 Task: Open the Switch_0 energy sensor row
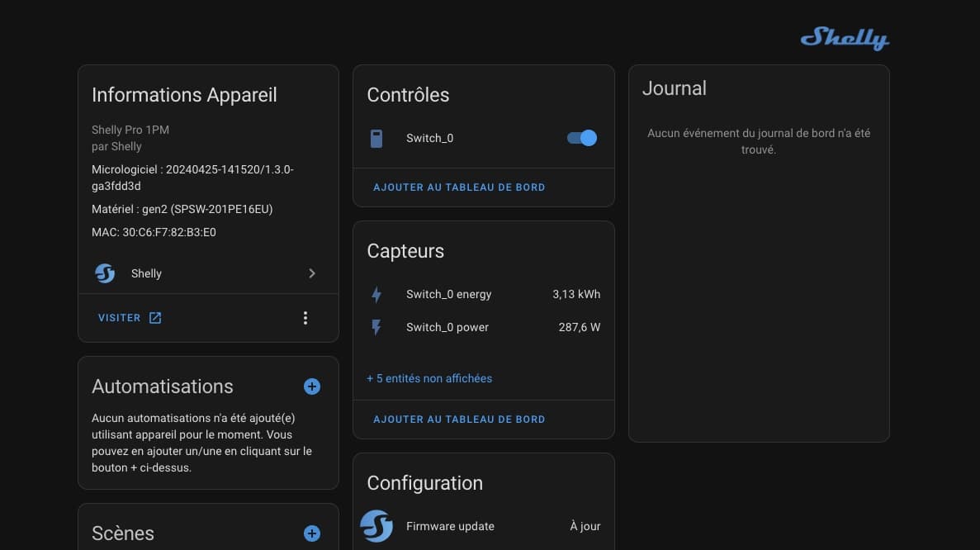click(x=484, y=294)
